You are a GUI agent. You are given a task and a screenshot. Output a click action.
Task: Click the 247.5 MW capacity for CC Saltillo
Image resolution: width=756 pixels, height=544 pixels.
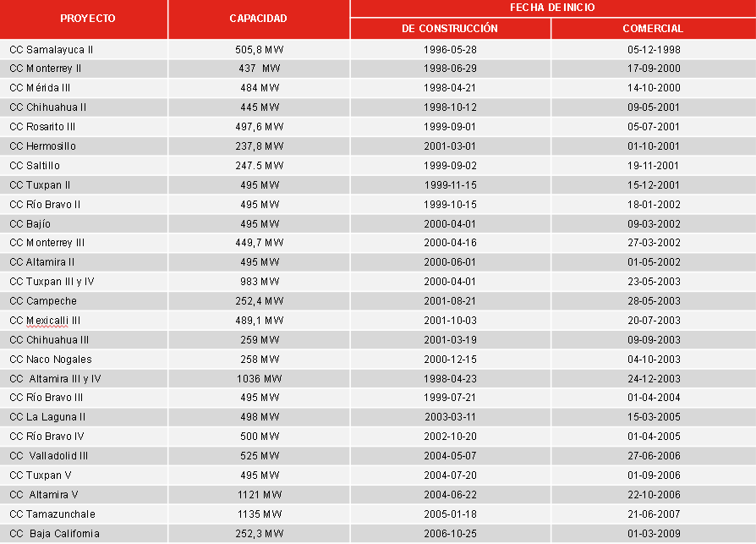pos(259,166)
